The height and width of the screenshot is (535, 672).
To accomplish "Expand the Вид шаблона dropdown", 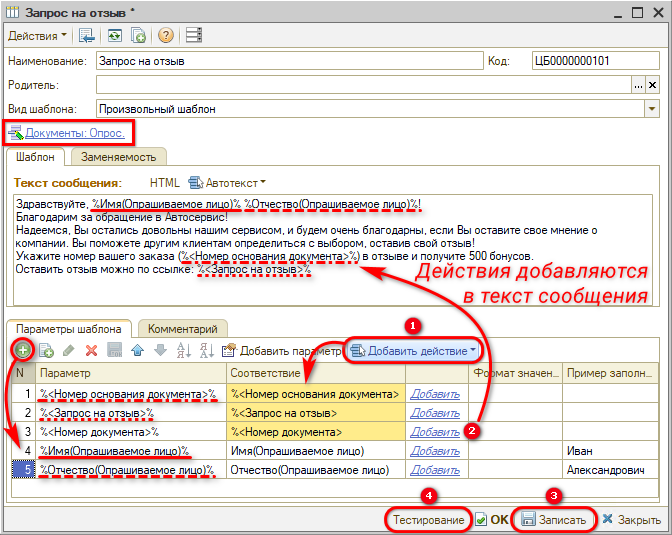I will point(652,109).
